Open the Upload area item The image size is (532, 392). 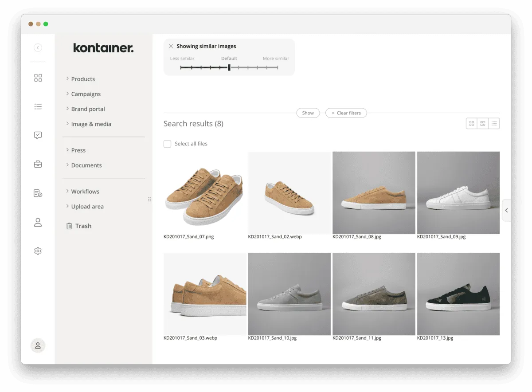87,207
